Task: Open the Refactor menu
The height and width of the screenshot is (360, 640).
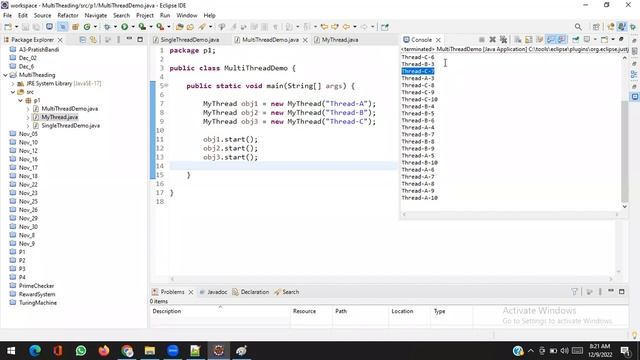Action: point(68,16)
